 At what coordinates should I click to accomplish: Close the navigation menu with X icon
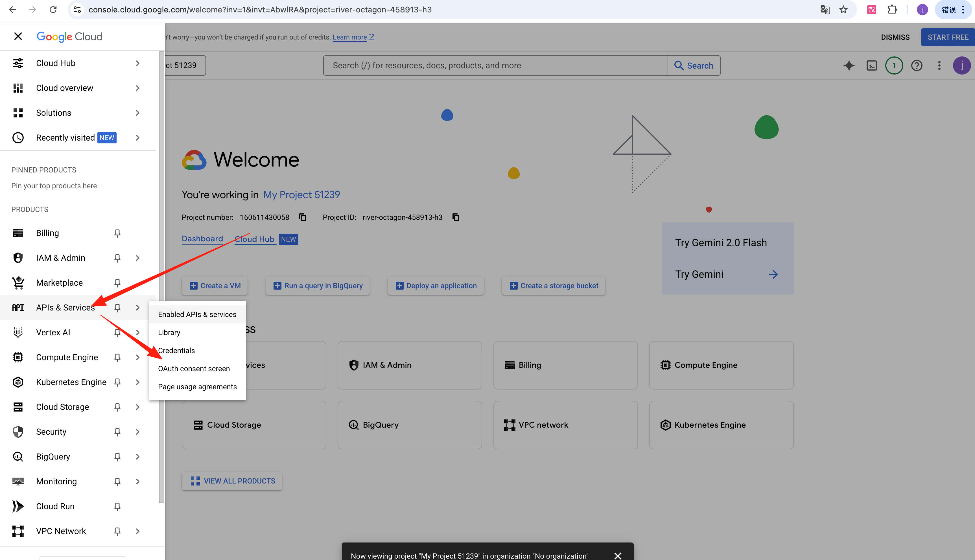click(18, 36)
